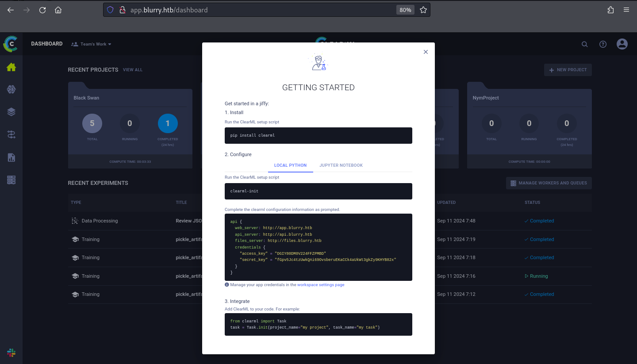Click the Dashboard header label
Viewport: 637px width, 364px height.
coord(47,44)
